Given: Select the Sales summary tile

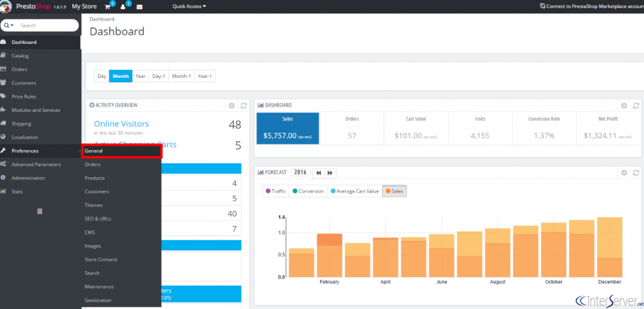Looking at the screenshot, I should pyautogui.click(x=288, y=129).
